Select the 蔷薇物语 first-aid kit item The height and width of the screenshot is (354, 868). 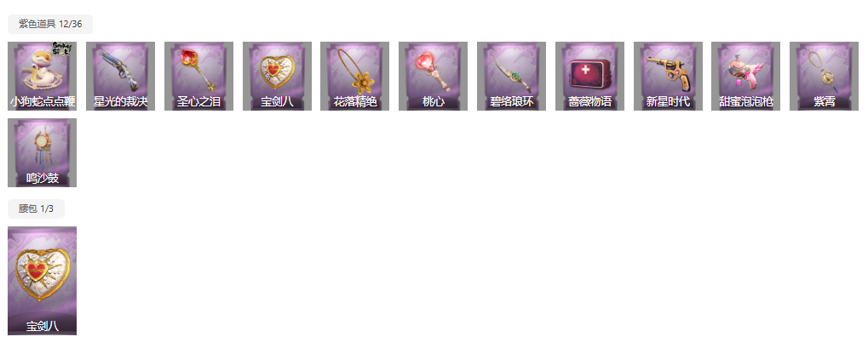tap(589, 76)
